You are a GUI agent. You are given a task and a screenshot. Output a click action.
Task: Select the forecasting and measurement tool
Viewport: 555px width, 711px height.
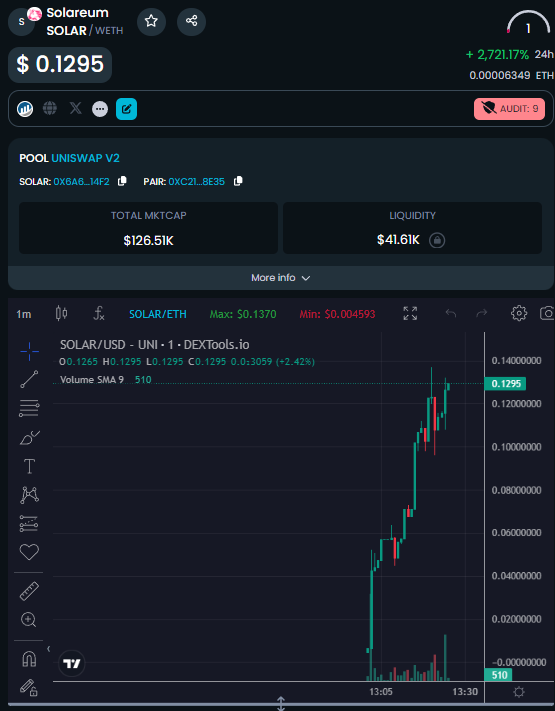(29, 523)
